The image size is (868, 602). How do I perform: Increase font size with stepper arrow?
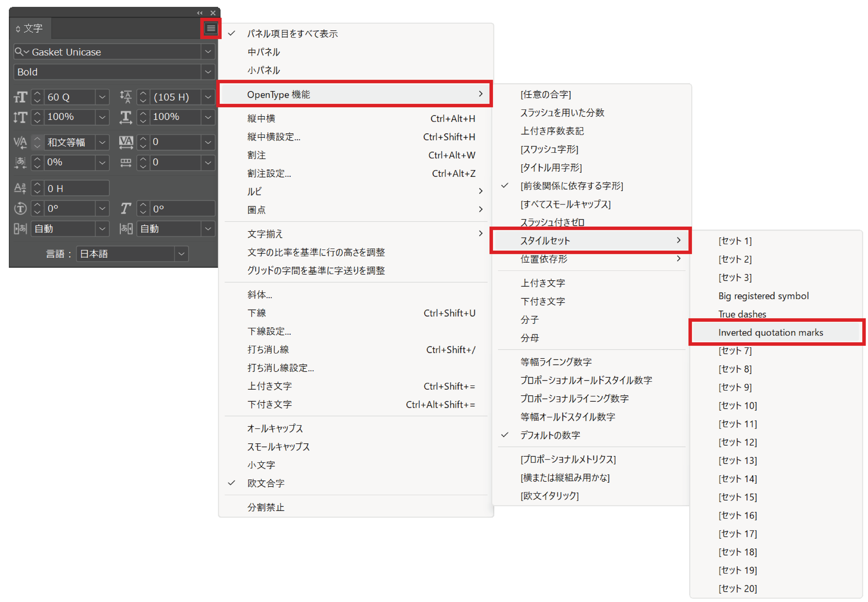click(x=37, y=93)
